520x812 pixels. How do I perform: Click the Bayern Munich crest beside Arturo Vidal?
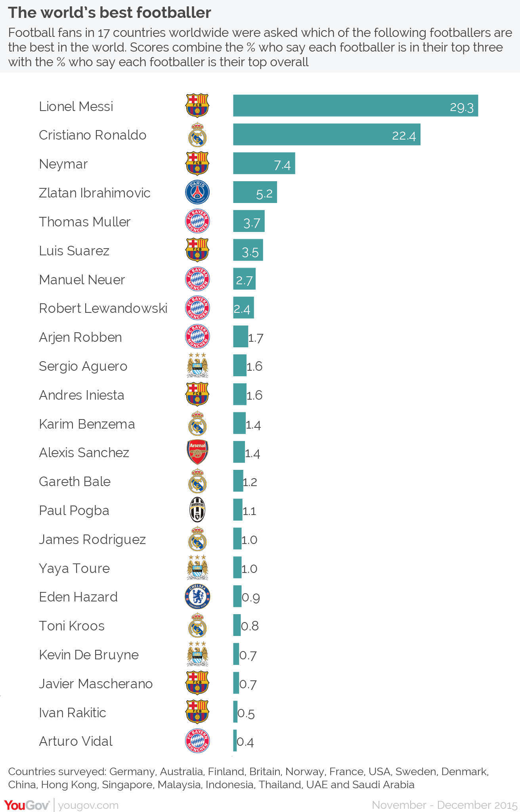(197, 741)
